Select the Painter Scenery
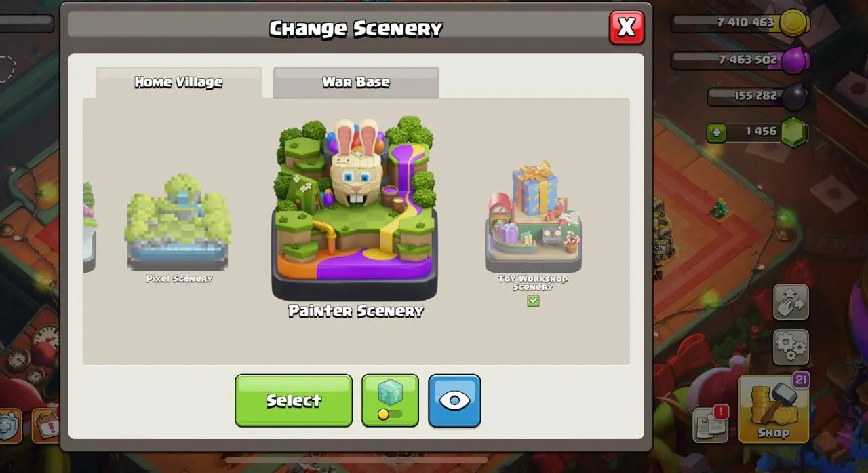The height and width of the screenshot is (473, 868). click(294, 400)
